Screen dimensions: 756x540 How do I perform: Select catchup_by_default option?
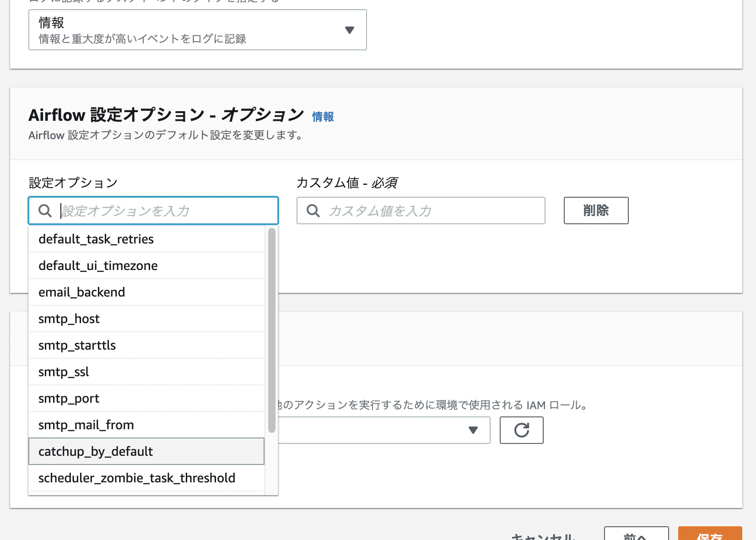pos(146,452)
